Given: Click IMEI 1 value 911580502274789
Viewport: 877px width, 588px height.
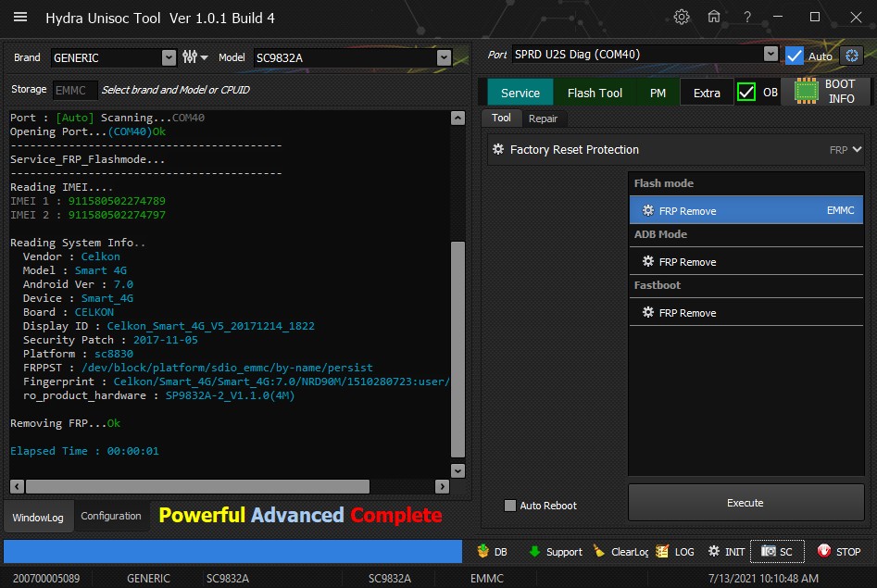Looking at the screenshot, I should pyautogui.click(x=117, y=201).
